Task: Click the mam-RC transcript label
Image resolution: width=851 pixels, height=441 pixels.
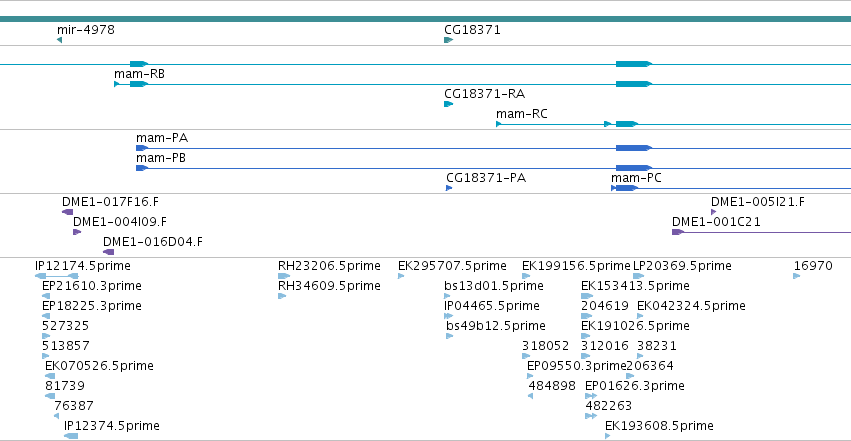Action: (x=522, y=114)
